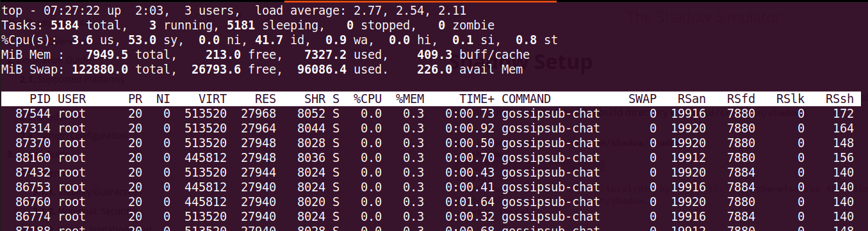868x231 pixels.
Task: Click the %CPU column header
Action: 368,99
